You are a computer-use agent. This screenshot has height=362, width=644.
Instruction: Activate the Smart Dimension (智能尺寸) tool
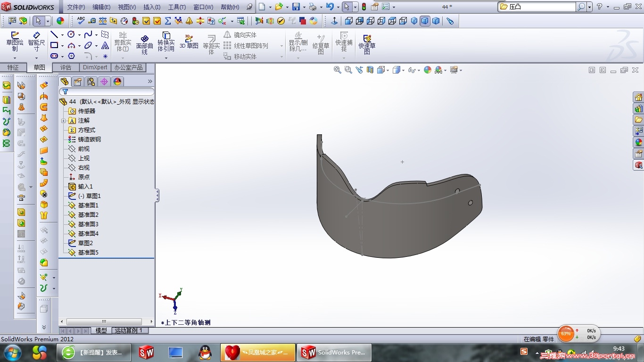click(x=36, y=41)
